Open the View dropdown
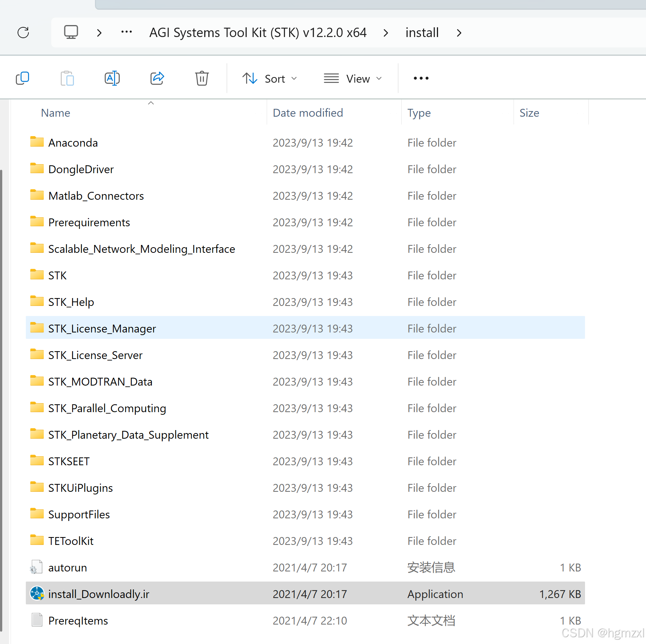Image resolution: width=646 pixels, height=644 pixels. click(x=353, y=79)
